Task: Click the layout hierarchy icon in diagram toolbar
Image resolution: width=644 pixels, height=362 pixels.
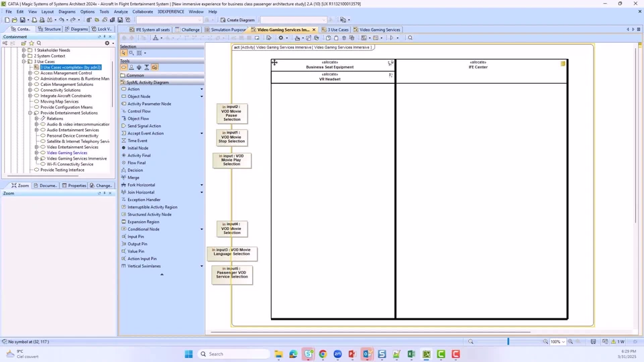Action: [156, 38]
